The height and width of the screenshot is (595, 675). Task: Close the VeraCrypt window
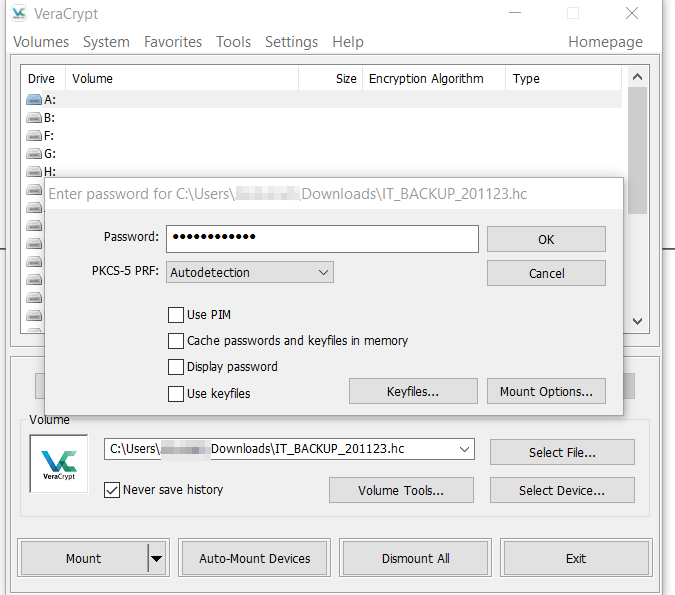click(x=632, y=13)
